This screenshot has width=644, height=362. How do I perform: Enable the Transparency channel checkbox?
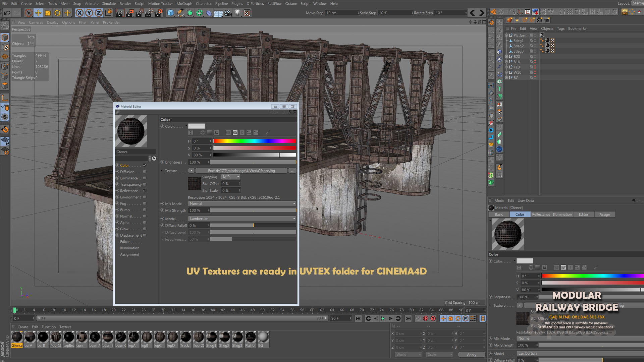click(145, 184)
